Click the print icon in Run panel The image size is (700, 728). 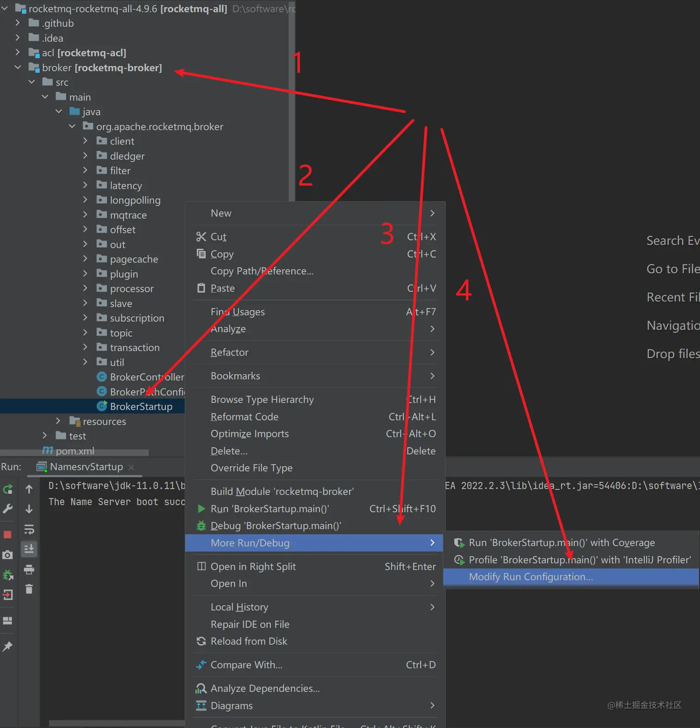click(x=29, y=569)
